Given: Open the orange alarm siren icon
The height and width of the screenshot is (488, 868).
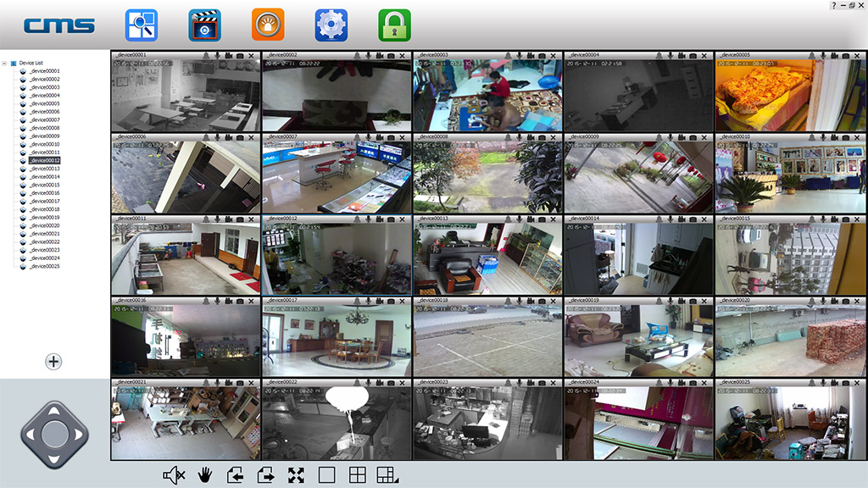Looking at the screenshot, I should 268,25.
